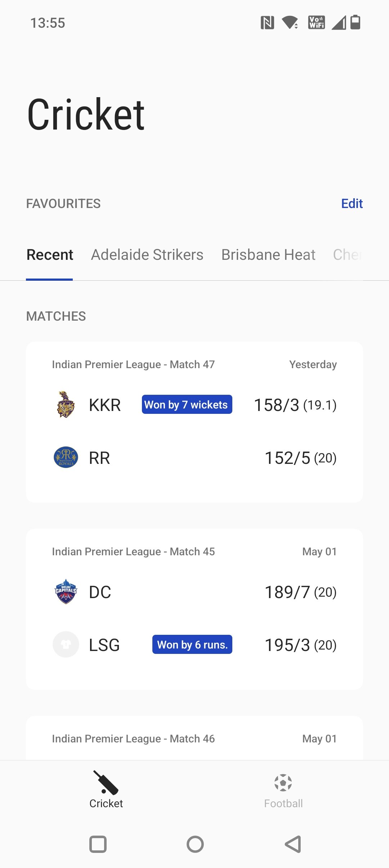389x868 pixels.
Task: Select the partially visible Chennai tab
Action: (347, 255)
